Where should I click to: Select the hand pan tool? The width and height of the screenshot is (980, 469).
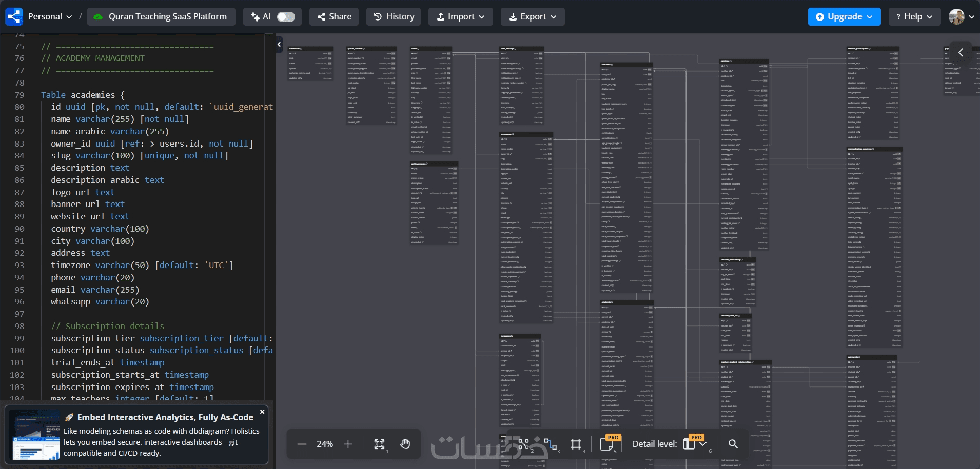tap(405, 444)
